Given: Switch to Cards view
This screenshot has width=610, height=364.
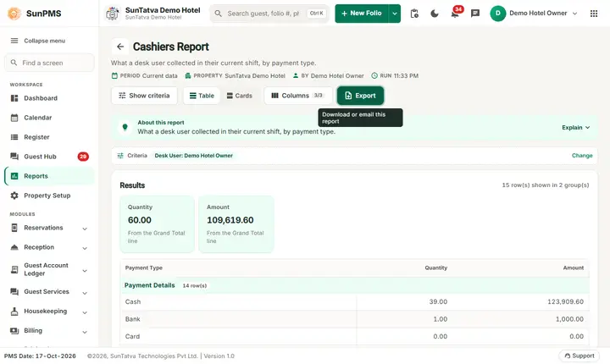Looking at the screenshot, I should (240, 96).
